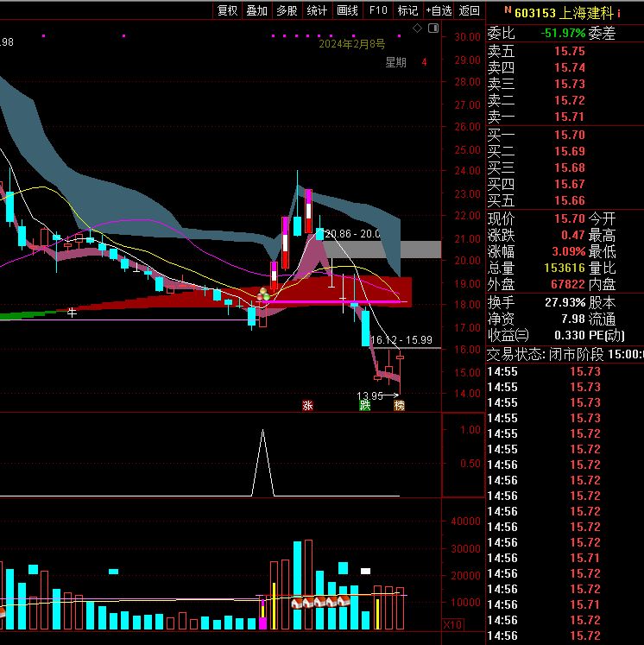
Task: Click the 2024年2月8号 date label
Action: [352, 44]
